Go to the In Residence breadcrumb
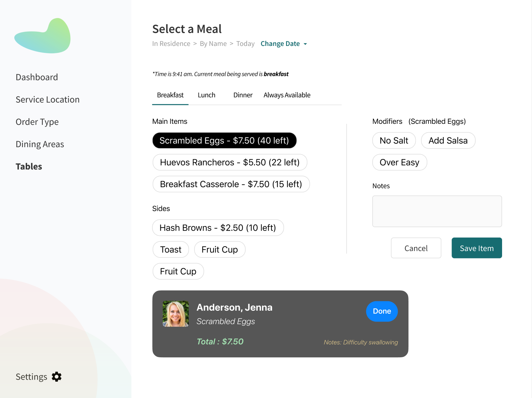This screenshot has width=532, height=398. (171, 44)
